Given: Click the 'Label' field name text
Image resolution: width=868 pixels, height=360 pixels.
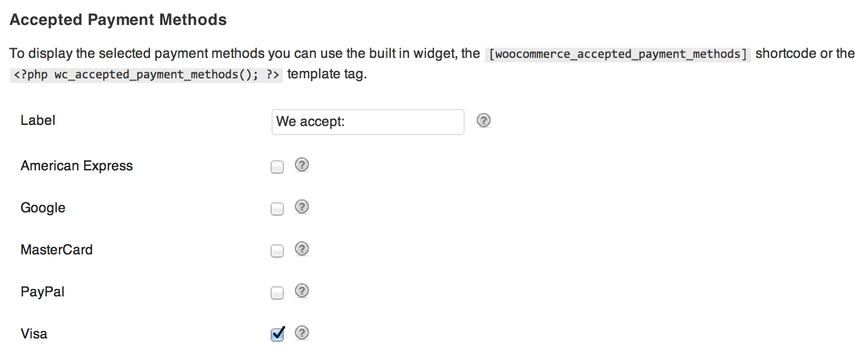Looking at the screenshot, I should 38,120.
